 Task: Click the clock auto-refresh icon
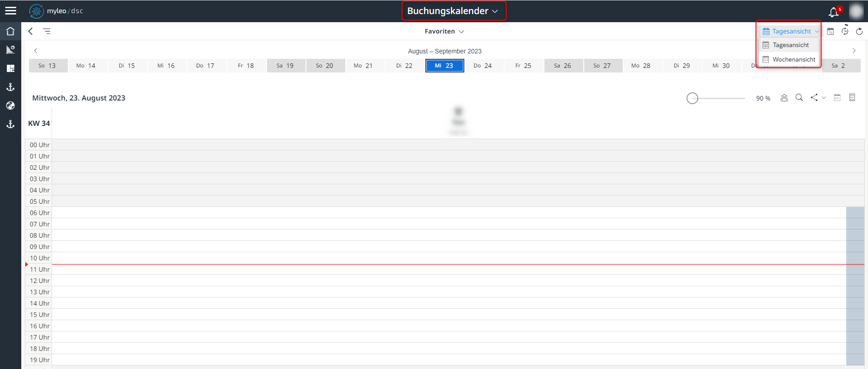coord(845,31)
